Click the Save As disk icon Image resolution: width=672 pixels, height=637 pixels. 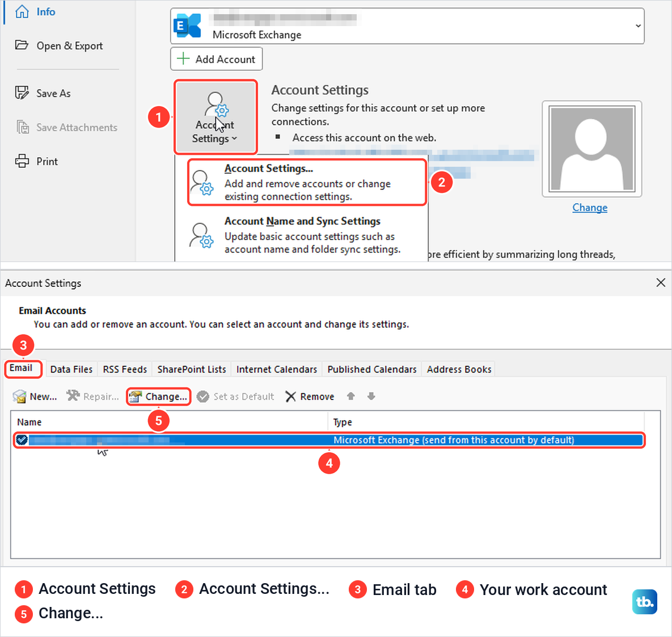(22, 92)
